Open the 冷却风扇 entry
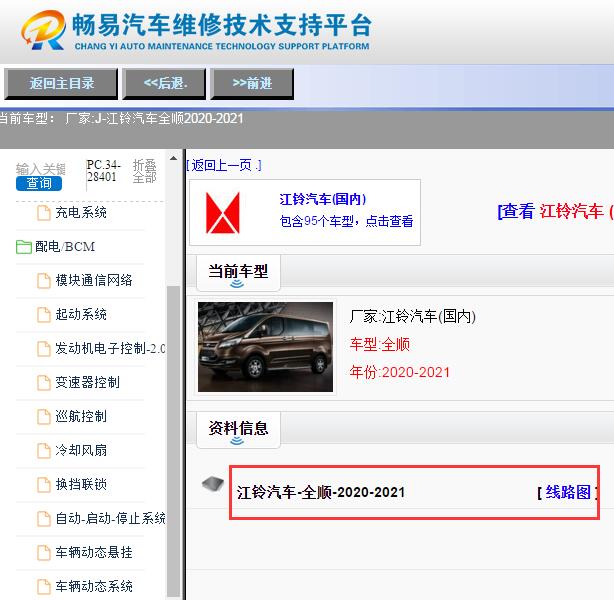This screenshot has height=600, width=614. click(x=81, y=451)
